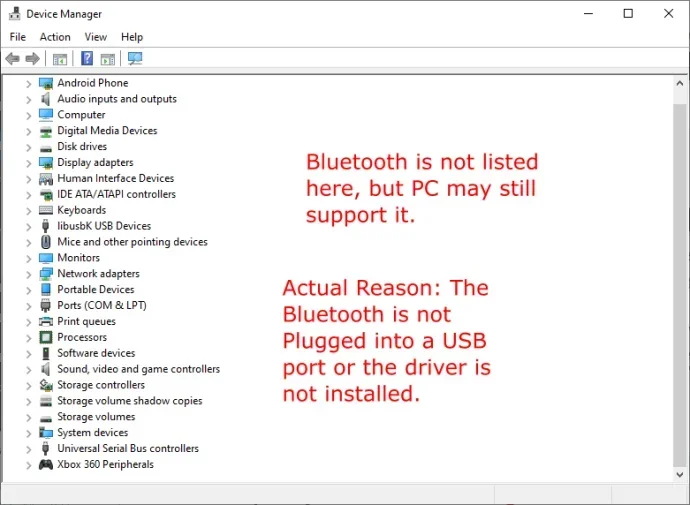Click the IDE ATA/ATAPI controllers icon

[46, 194]
